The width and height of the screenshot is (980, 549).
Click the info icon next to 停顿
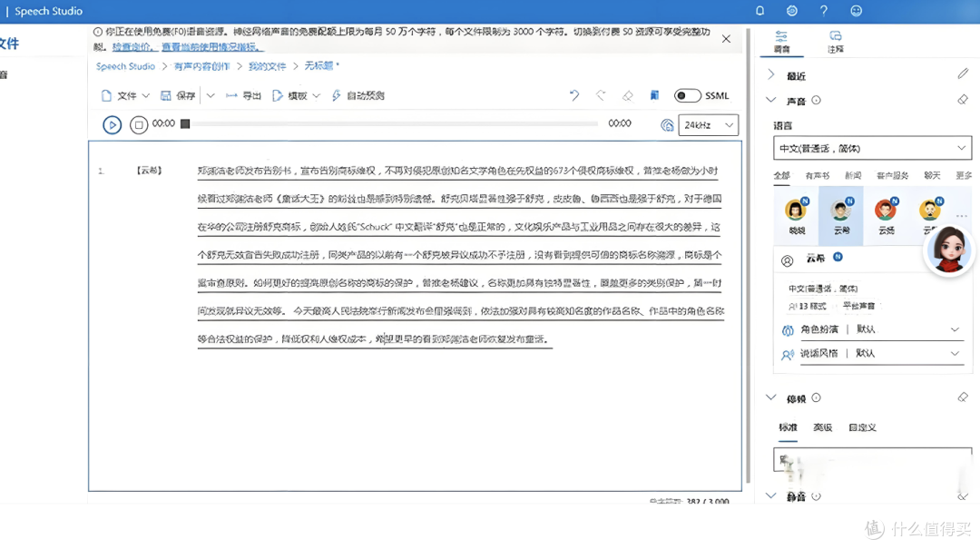click(817, 397)
